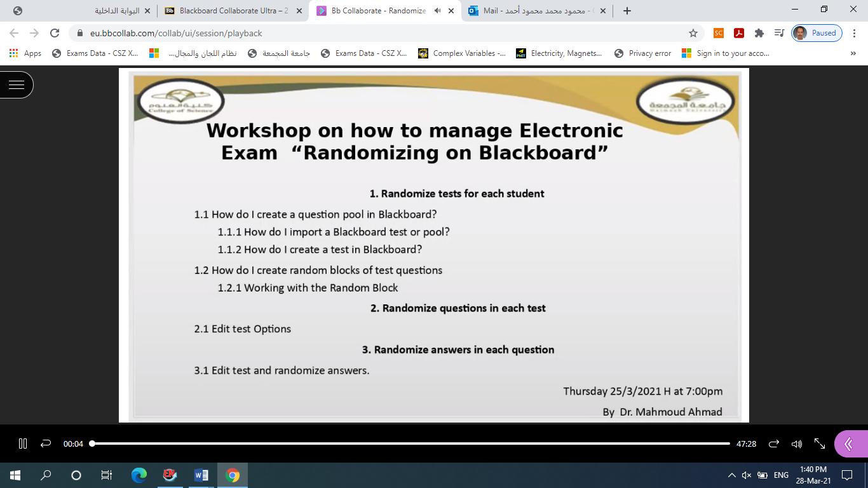Open the red EN app on taskbar
The image size is (868, 488).
click(170, 475)
